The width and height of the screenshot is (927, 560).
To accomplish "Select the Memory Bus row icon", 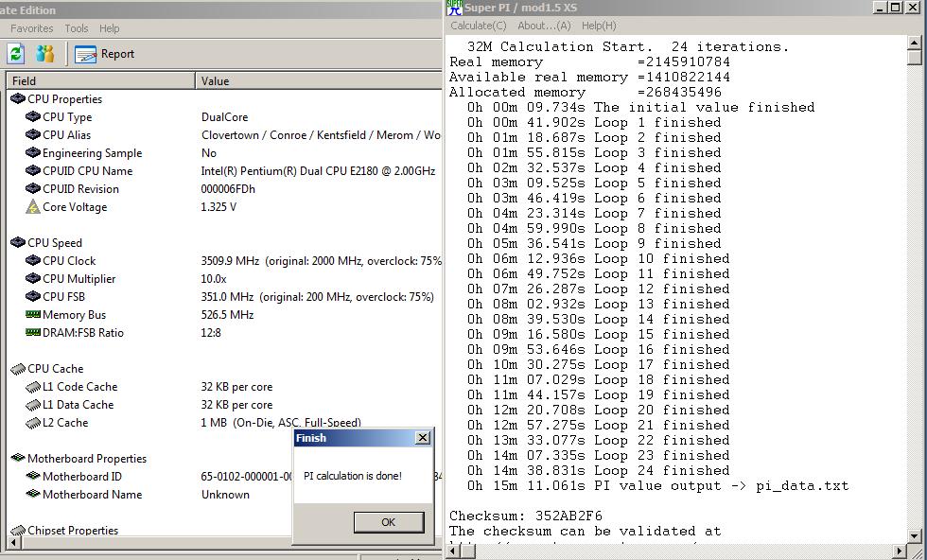I will (x=33, y=315).
